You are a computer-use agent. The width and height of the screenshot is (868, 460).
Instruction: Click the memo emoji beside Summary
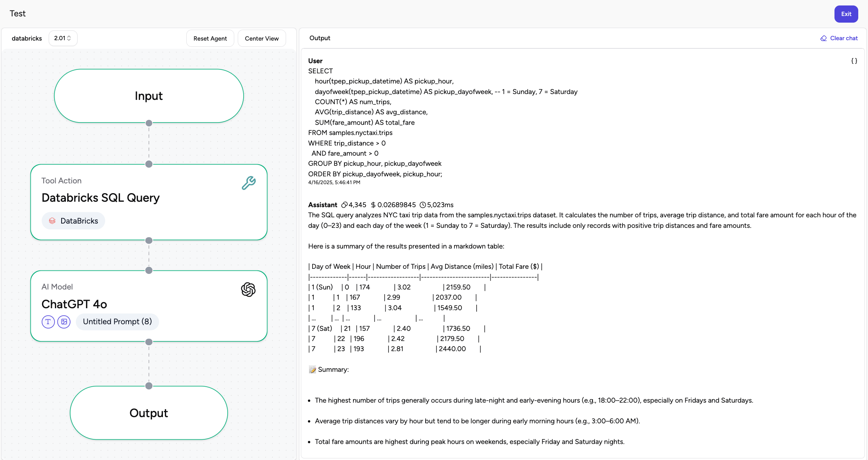coord(312,369)
